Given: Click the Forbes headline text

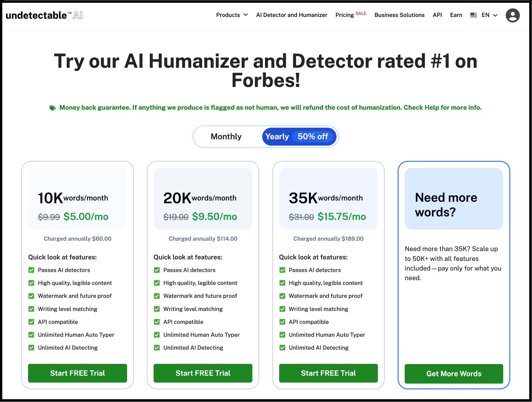Looking at the screenshot, I should (266, 71).
